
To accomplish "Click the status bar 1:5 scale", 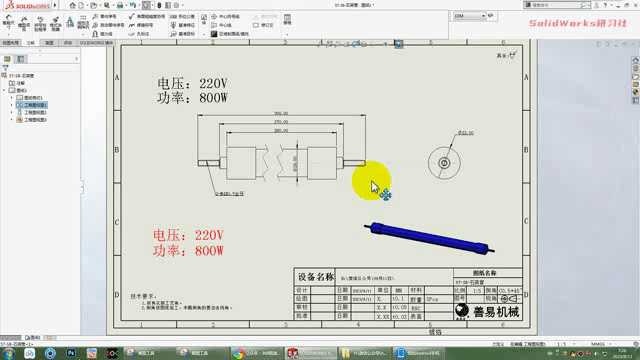I will pyautogui.click(x=562, y=344).
